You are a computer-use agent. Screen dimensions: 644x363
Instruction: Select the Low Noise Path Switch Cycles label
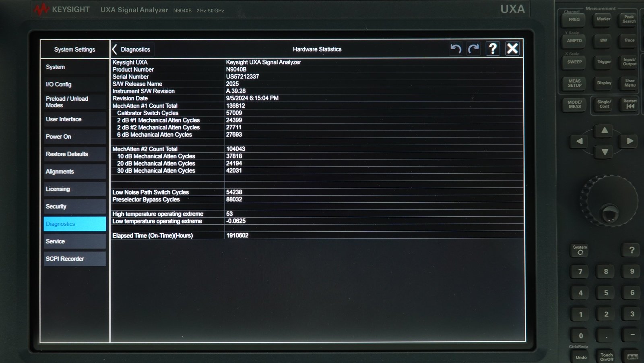click(x=151, y=192)
